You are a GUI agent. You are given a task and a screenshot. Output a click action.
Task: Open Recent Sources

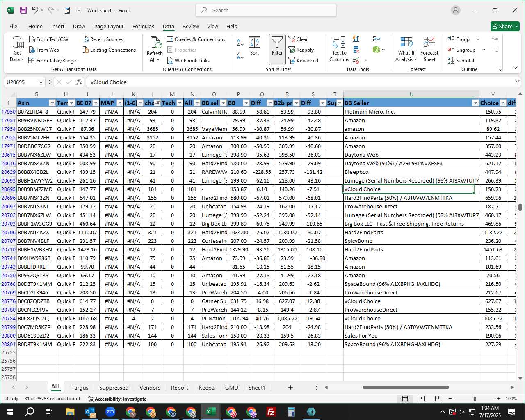click(103, 39)
